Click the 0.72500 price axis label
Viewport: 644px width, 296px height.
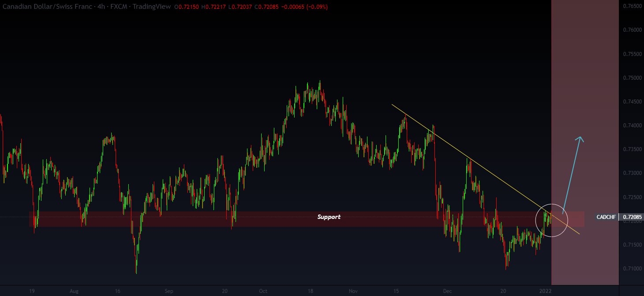pos(632,197)
